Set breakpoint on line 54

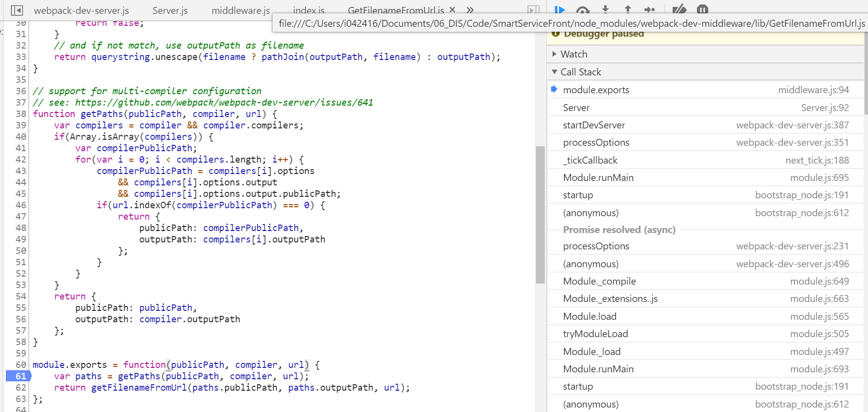(21, 296)
